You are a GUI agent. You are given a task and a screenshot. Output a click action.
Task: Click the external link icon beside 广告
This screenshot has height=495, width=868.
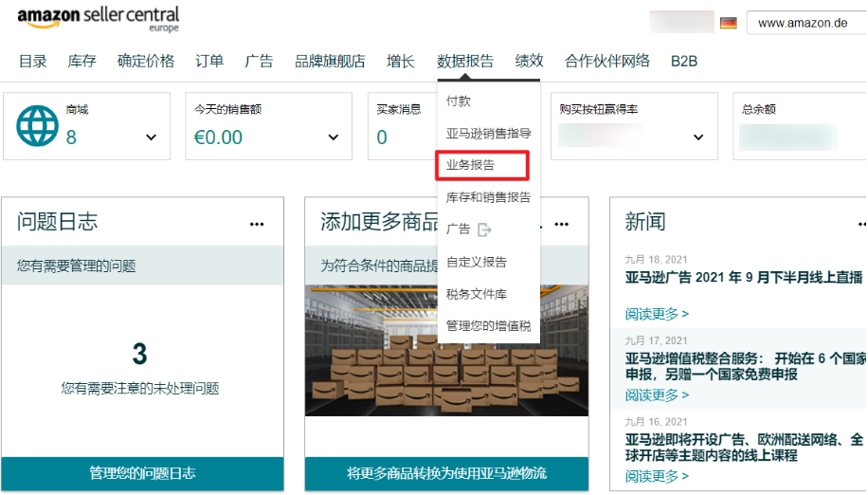coord(484,229)
